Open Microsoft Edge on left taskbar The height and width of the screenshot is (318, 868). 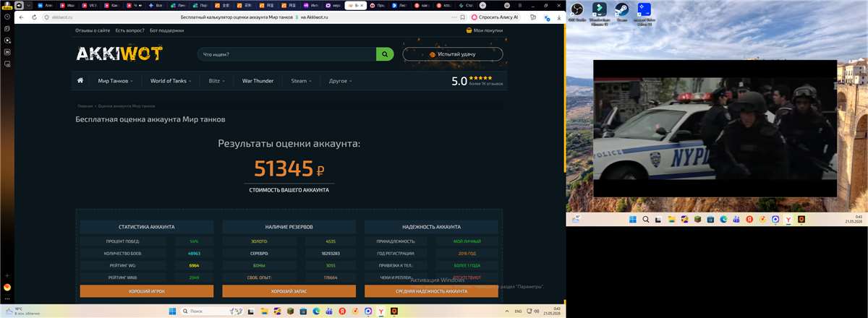pos(316,311)
